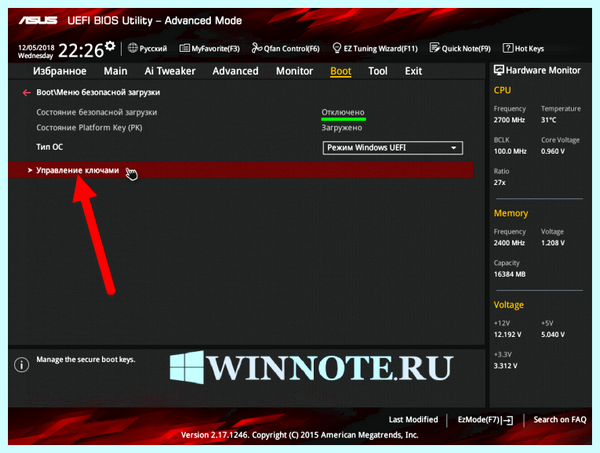Screen dimensions: 600x453
Task: Click the Hardware Monitor screen icon
Action: pyautogui.click(x=499, y=70)
